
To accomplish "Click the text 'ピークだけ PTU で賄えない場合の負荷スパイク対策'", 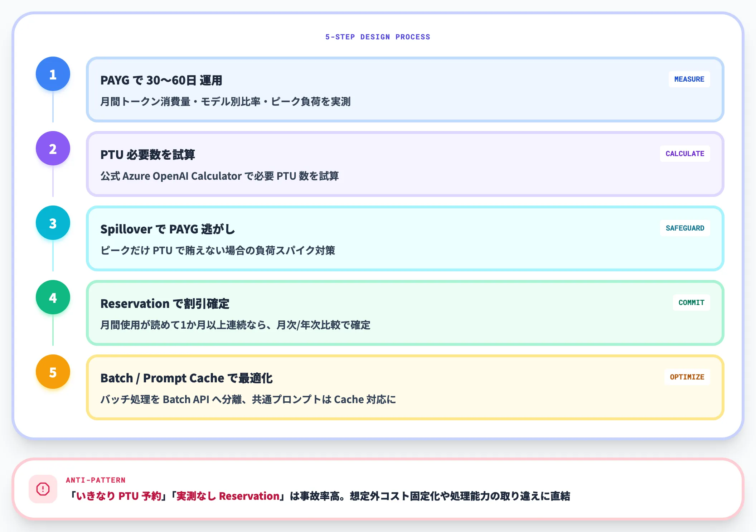I will [218, 251].
